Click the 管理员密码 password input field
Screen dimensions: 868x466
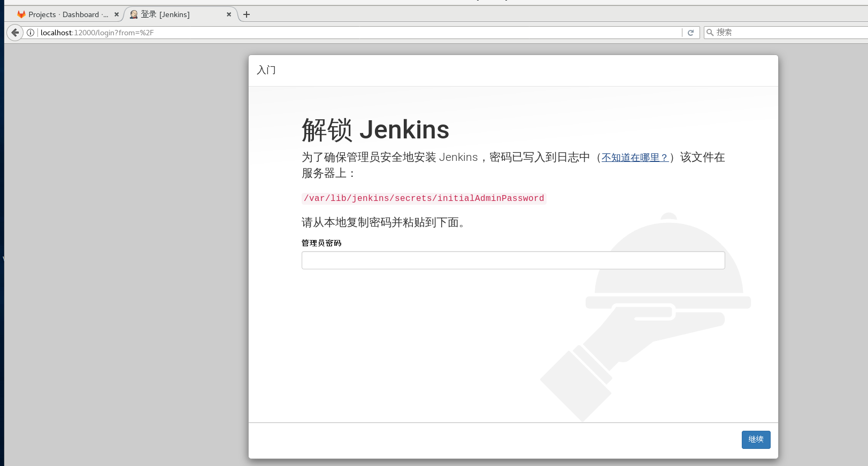coord(513,260)
